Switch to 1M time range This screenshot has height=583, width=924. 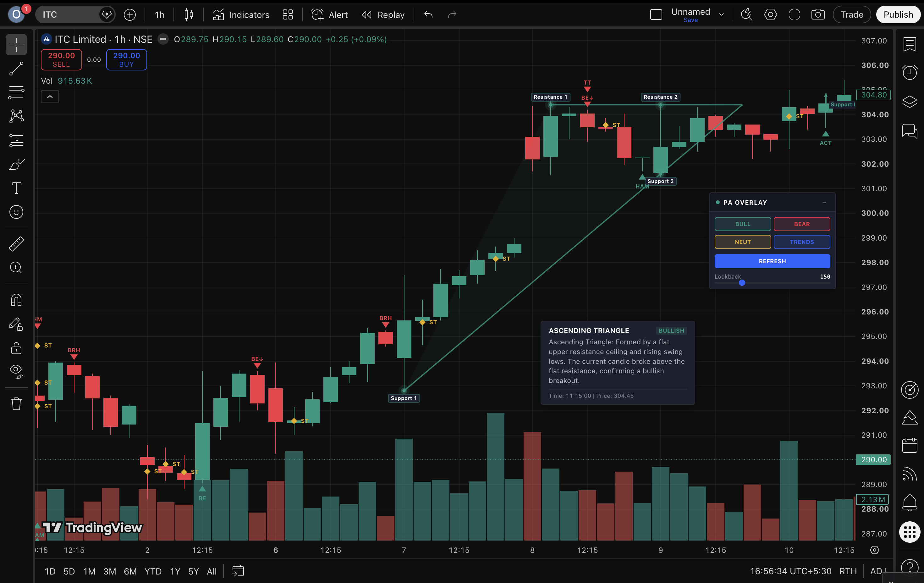[x=89, y=571]
